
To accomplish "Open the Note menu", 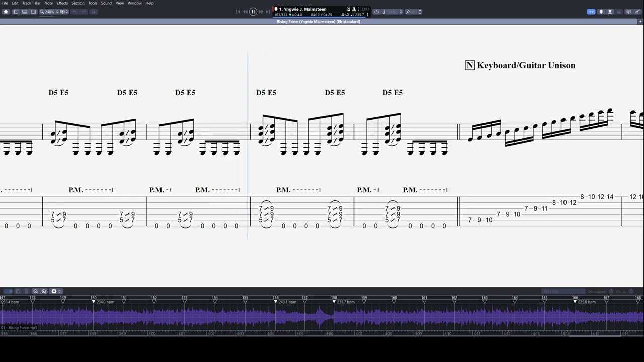I will [x=48, y=3].
